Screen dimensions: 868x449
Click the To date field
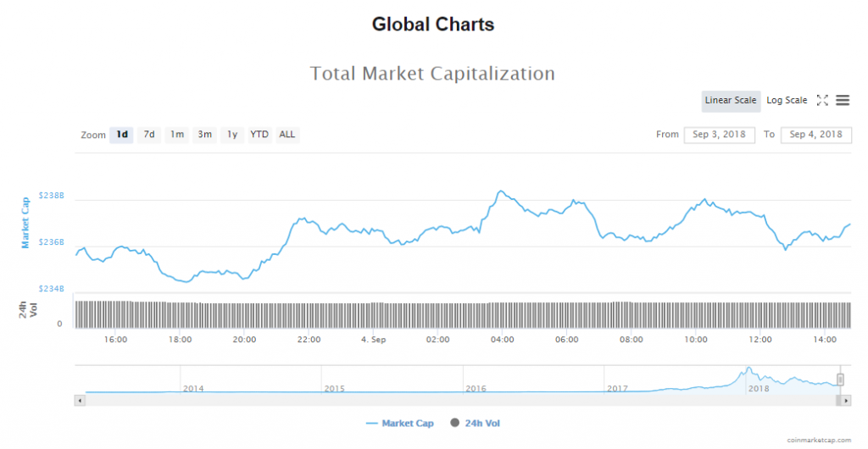point(815,135)
